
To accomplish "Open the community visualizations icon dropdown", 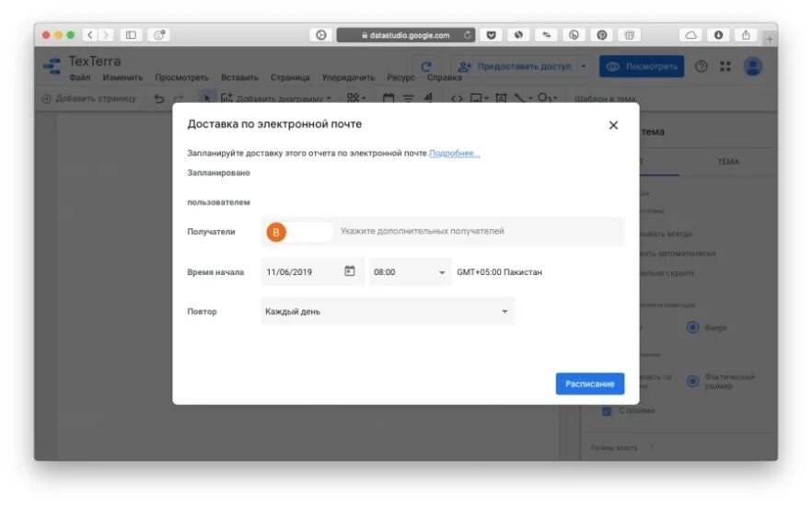I will 356,98.
